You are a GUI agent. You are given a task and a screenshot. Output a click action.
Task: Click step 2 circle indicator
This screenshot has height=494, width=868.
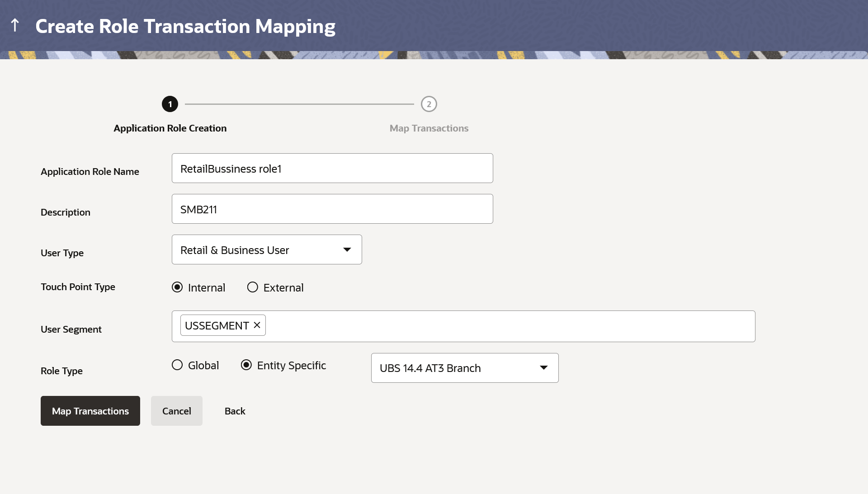pos(429,104)
